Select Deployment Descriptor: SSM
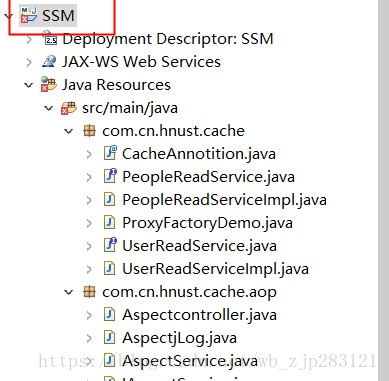The width and height of the screenshot is (389, 381). 168,39
